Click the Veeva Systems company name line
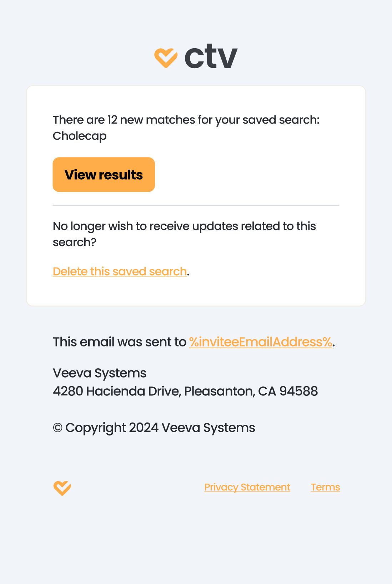392x584 pixels. (100, 373)
